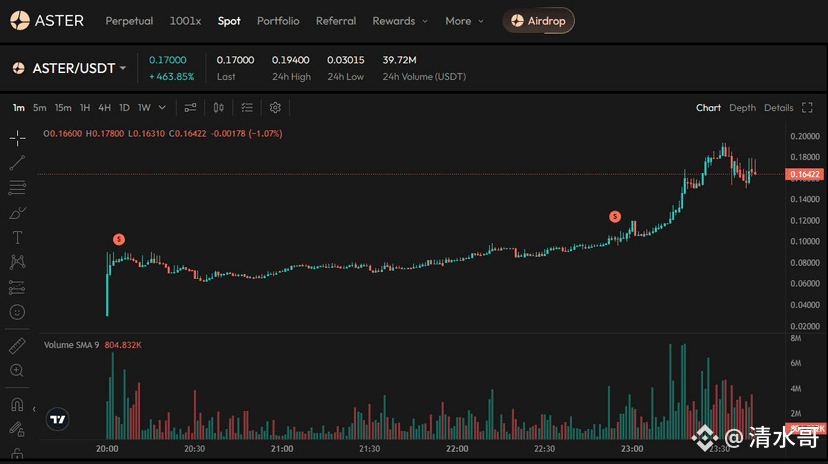Open the 1001x page
Image resolution: width=828 pixels, height=464 pixels.
pyautogui.click(x=185, y=21)
